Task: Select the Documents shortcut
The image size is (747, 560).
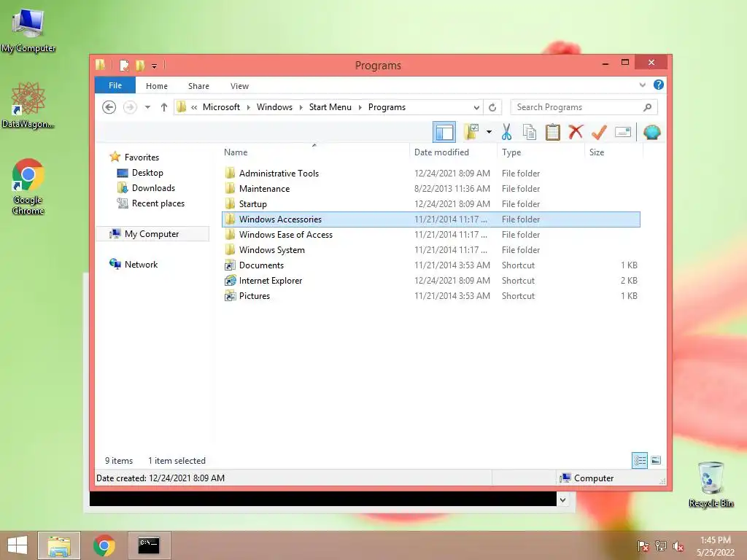Action: click(x=430, y=265)
